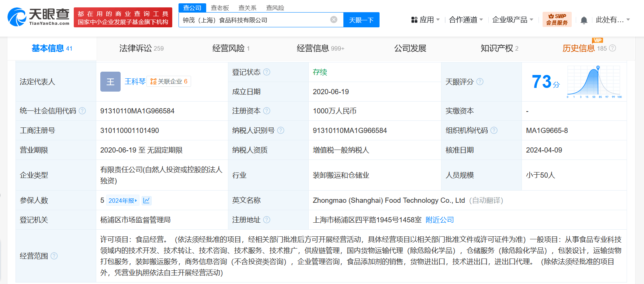
Task: Click approval date 2024-04-09
Action: coord(544,150)
